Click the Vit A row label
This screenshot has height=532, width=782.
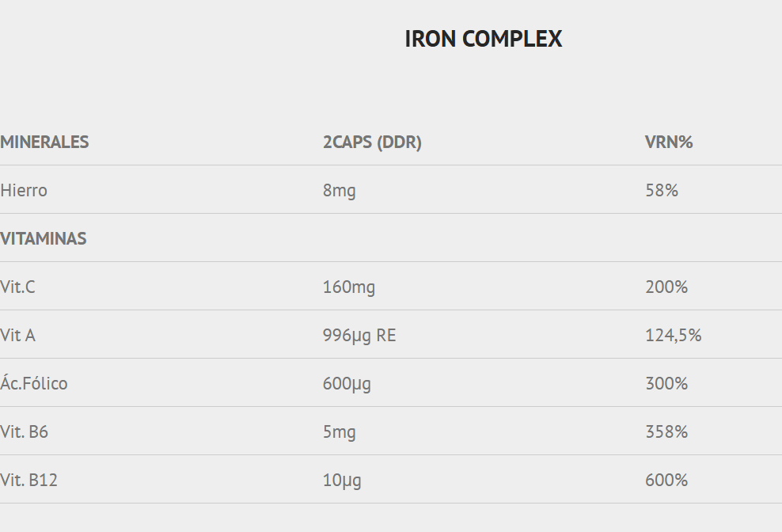tap(18, 336)
